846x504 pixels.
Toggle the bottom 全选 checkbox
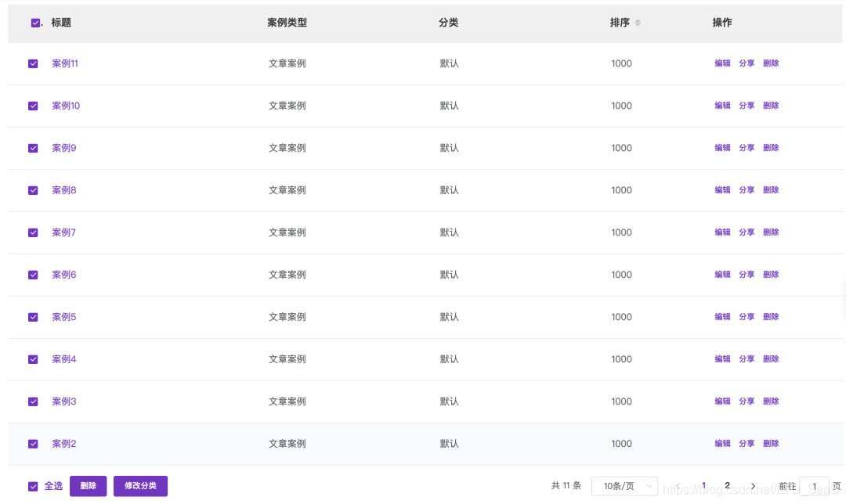point(33,486)
